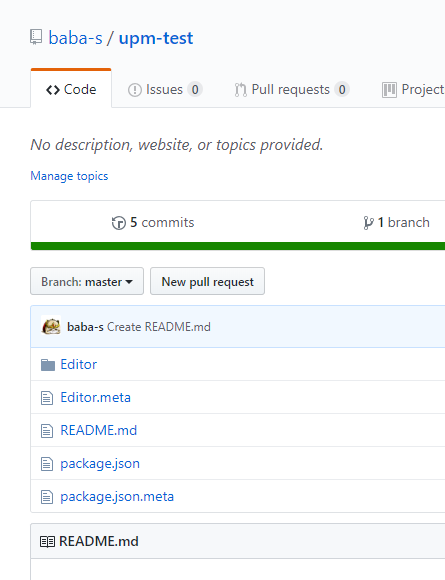The image size is (445, 580).
Task: Open the package.json file
Action: (100, 463)
